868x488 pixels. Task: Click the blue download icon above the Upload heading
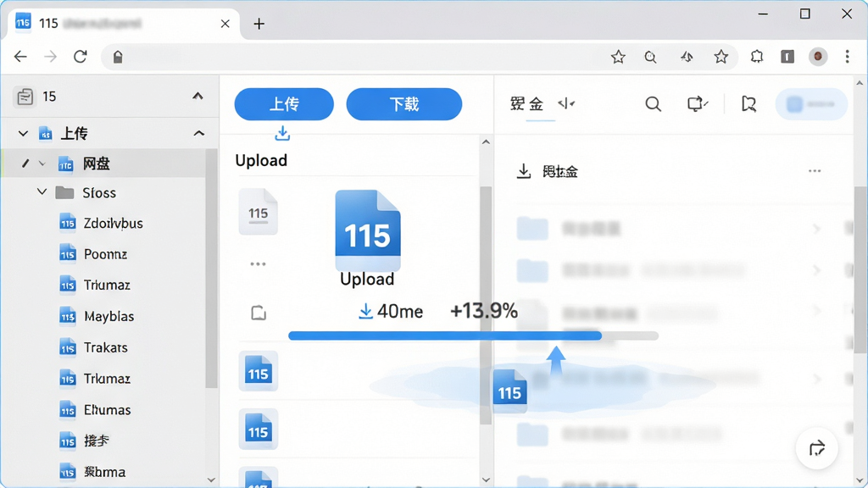click(x=282, y=133)
